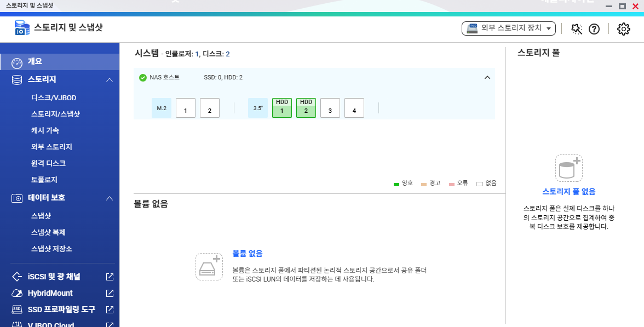Click the Storage & Snapshots app logo

tap(22, 28)
